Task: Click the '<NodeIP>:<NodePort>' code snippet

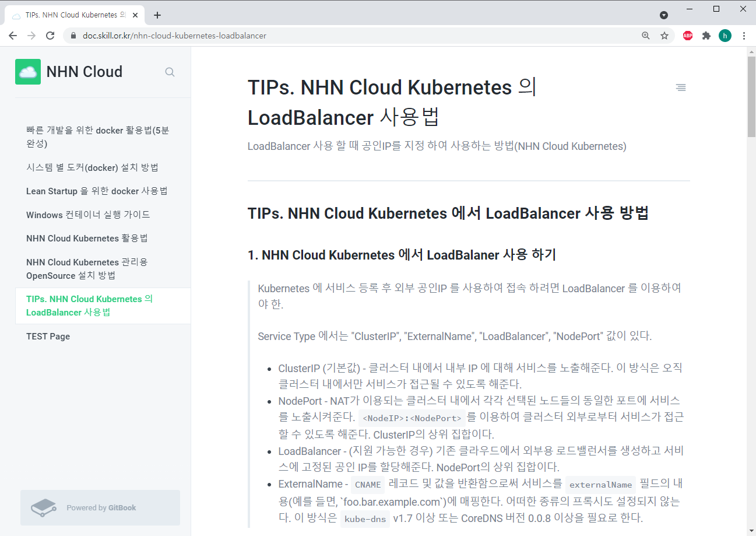Action: 411,418
